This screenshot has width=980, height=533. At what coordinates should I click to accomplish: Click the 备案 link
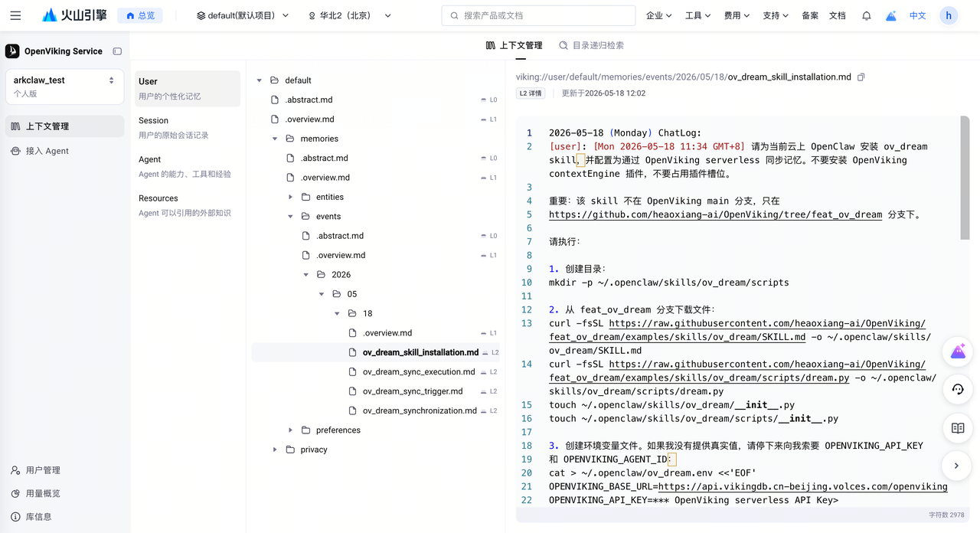[x=810, y=15]
